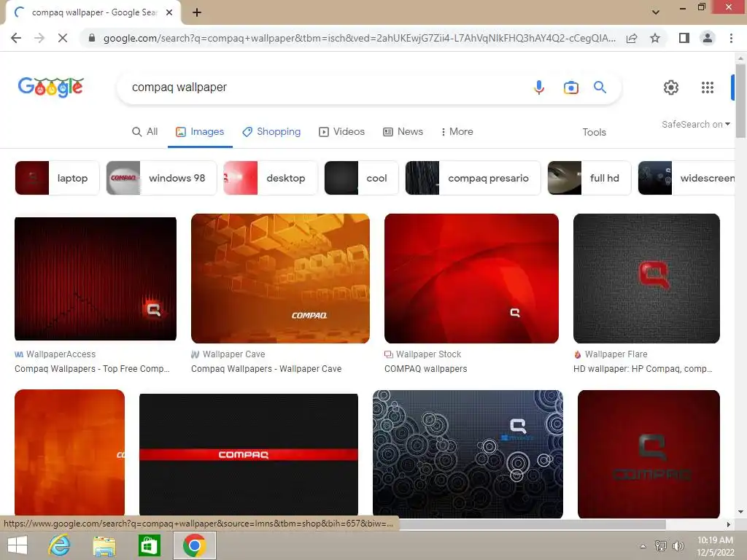The image size is (747, 560).
Task: Open the Google apps grid
Action: coord(708,87)
